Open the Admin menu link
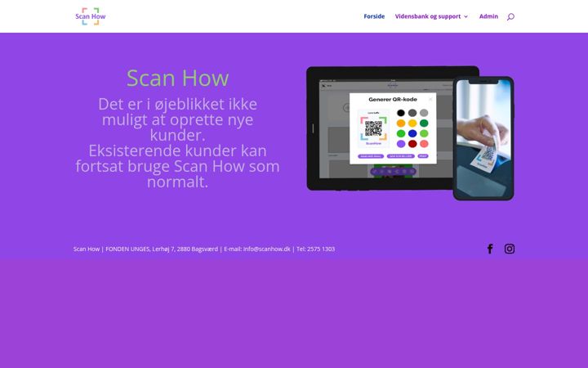Screen dimensions: 588x368 click(488, 16)
